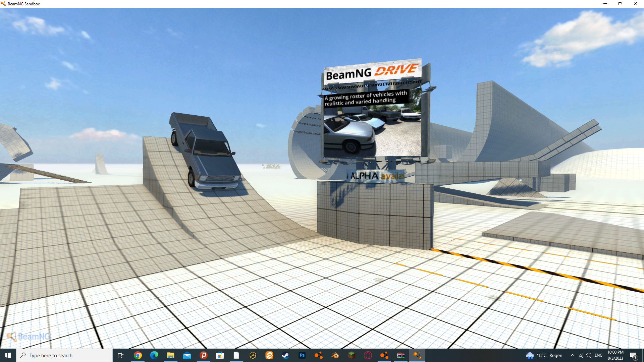Open the Task View button

(x=121, y=355)
